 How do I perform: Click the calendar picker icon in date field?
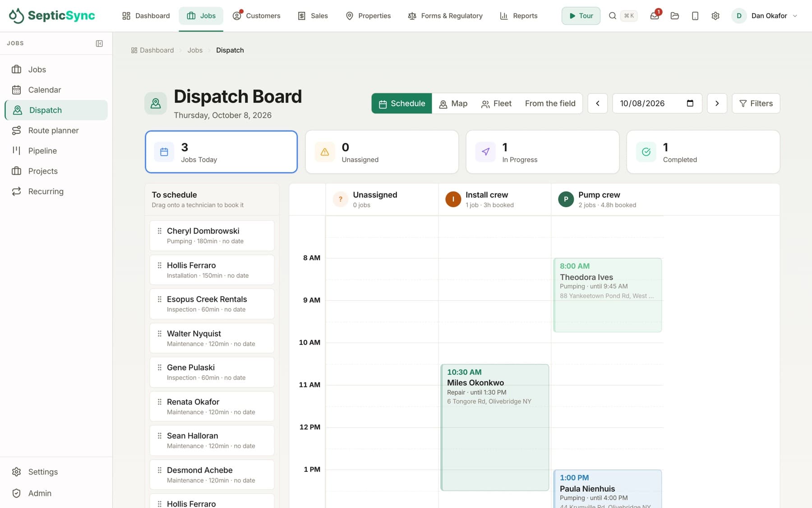pos(690,103)
